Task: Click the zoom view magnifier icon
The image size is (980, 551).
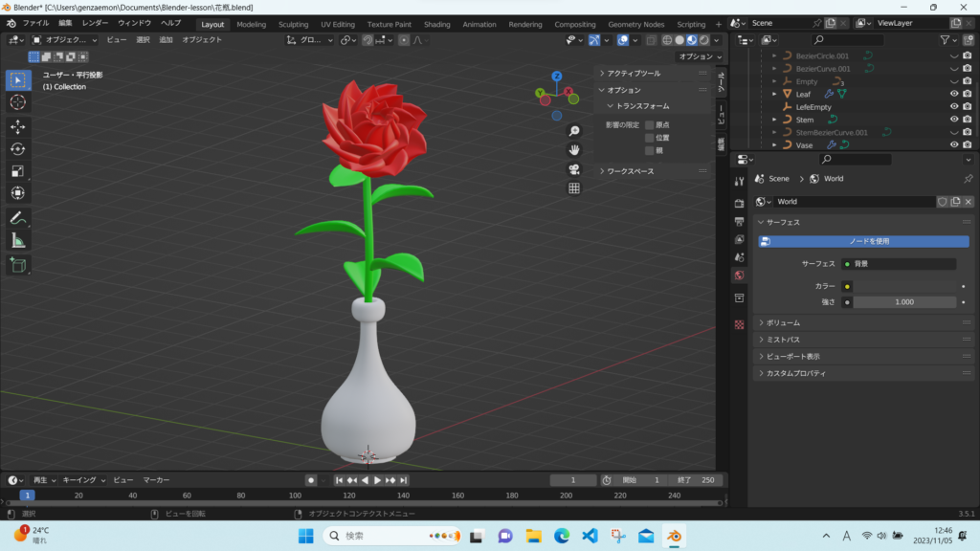Action: (574, 131)
